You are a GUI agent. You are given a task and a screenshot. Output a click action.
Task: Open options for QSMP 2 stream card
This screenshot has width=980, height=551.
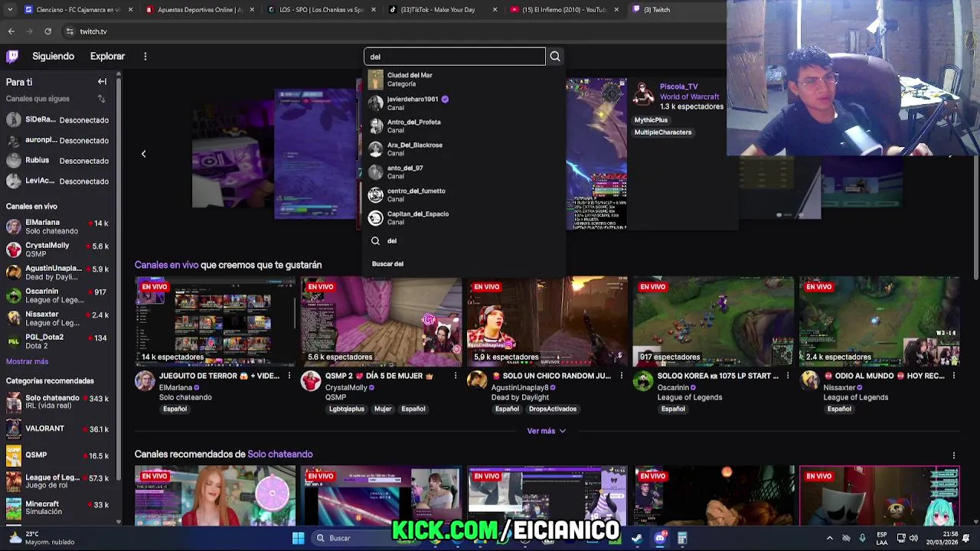[x=456, y=376]
